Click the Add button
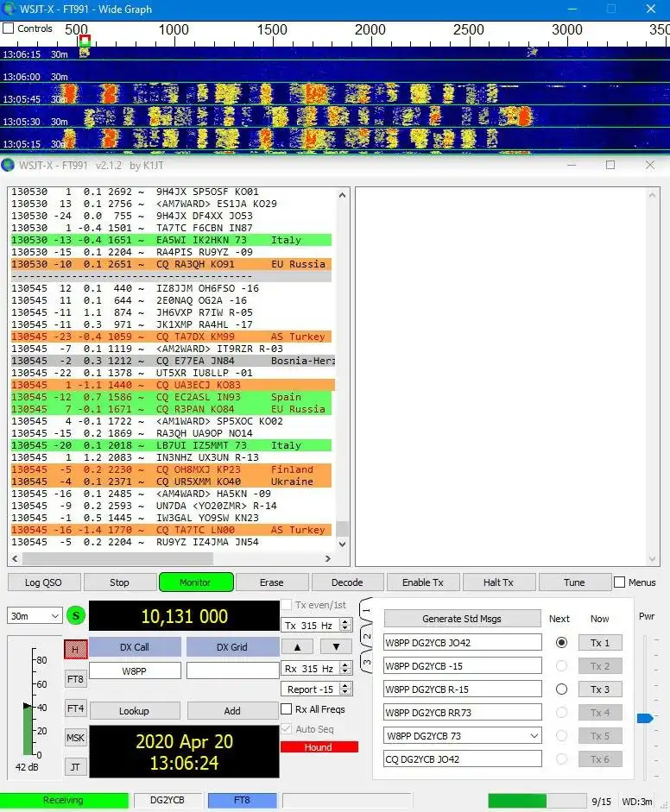The width and height of the screenshot is (670, 812). pyautogui.click(x=232, y=710)
